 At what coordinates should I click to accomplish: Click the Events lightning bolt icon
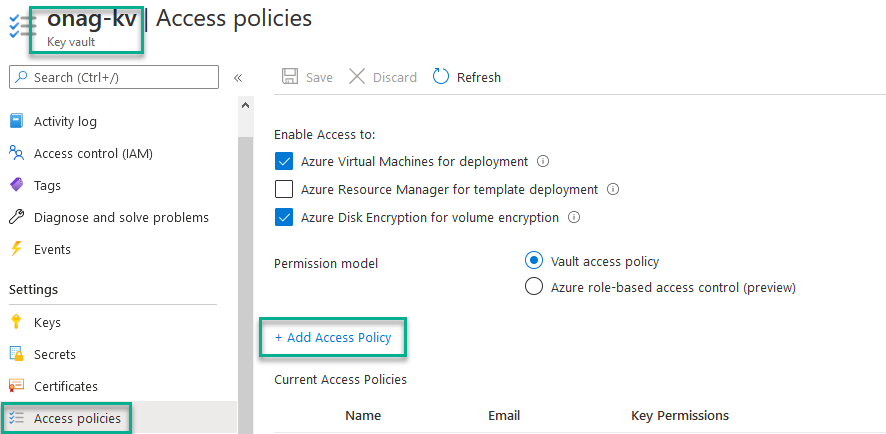[x=16, y=249]
